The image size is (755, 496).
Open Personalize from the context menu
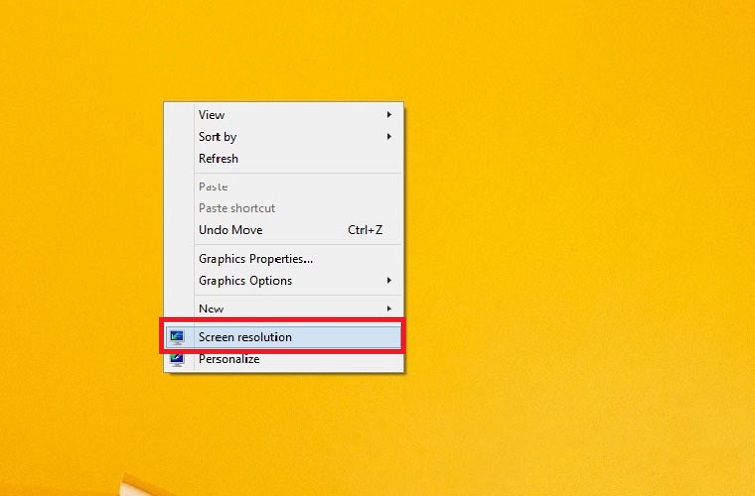point(229,359)
